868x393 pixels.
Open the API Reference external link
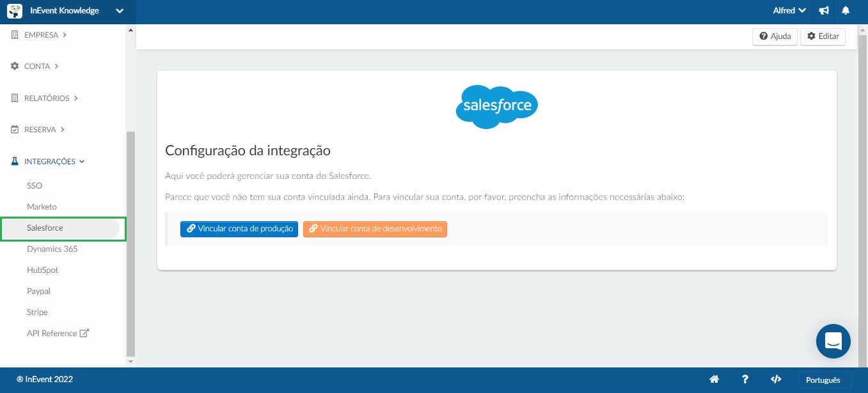(x=58, y=334)
